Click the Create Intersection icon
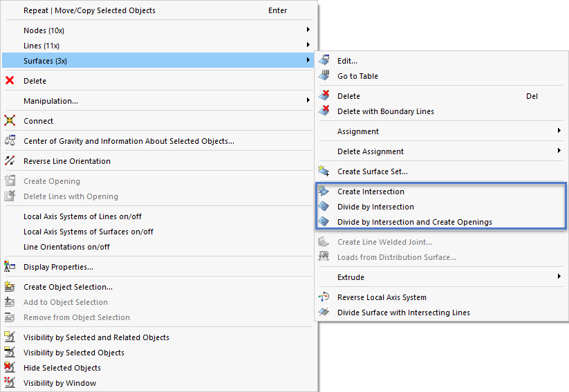The image size is (569, 392). click(x=324, y=192)
